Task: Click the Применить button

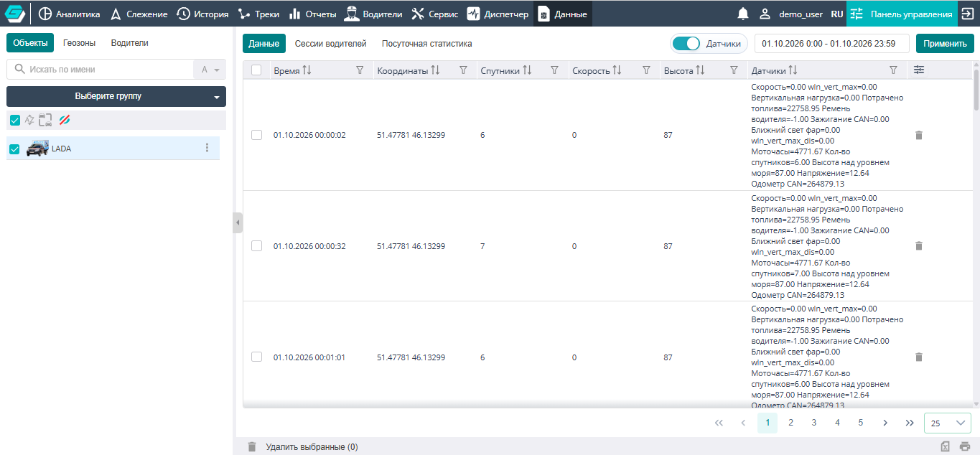Action: coord(945,44)
